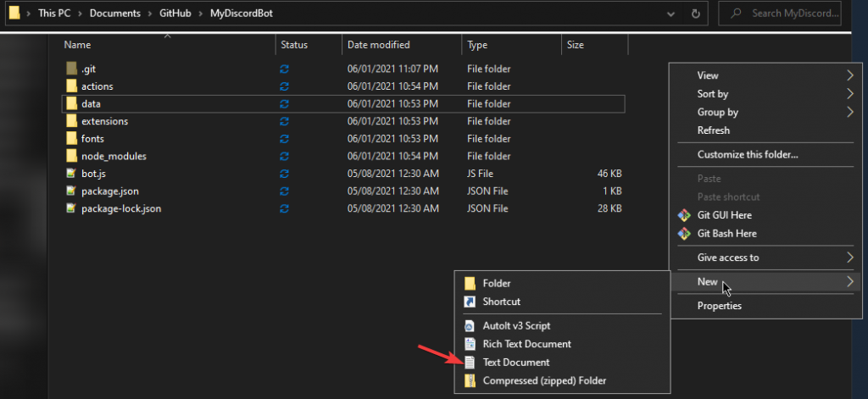Click the sync status icon for node_modules

pos(284,157)
